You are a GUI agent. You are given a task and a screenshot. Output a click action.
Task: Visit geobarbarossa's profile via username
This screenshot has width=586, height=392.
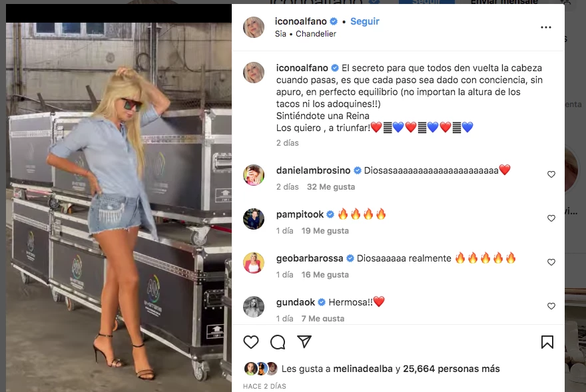tap(310, 258)
